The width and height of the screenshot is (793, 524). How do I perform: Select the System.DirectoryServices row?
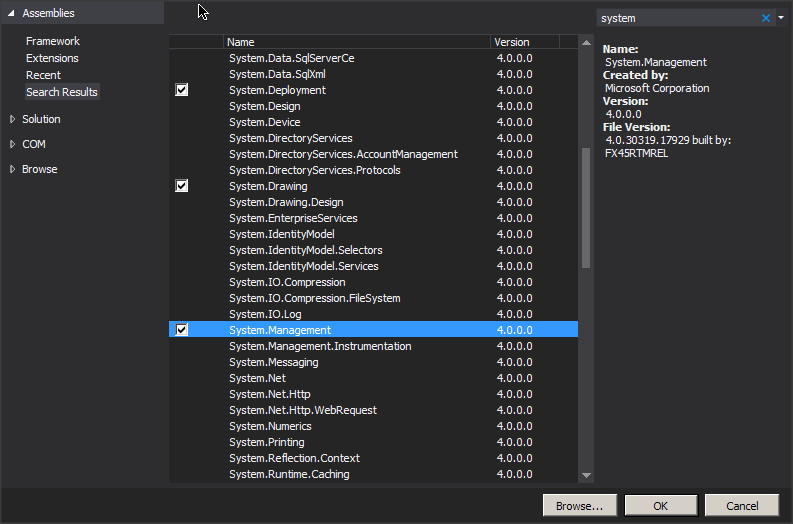(373, 138)
